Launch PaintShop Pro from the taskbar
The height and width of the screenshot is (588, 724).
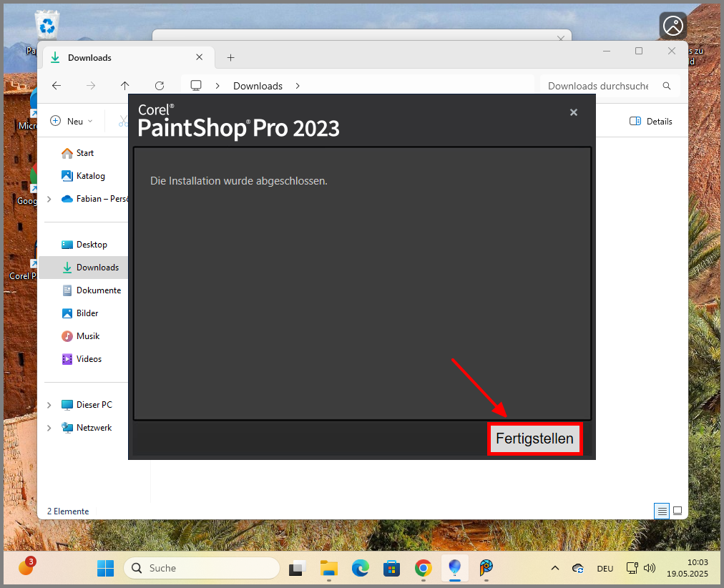(486, 568)
